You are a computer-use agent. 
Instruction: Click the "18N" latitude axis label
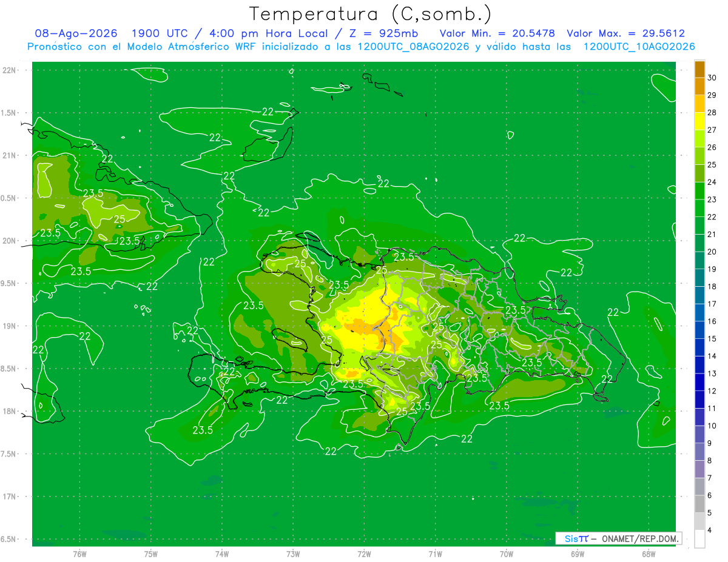9,411
